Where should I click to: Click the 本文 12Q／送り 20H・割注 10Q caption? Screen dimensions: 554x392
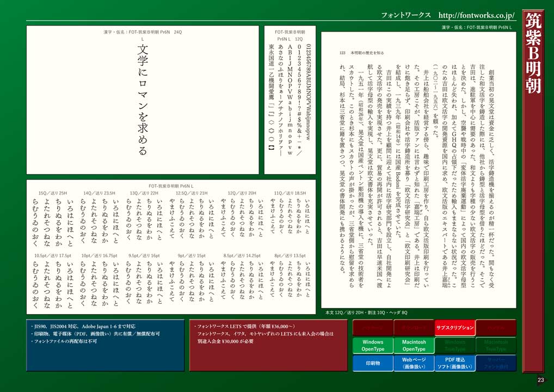366,313
